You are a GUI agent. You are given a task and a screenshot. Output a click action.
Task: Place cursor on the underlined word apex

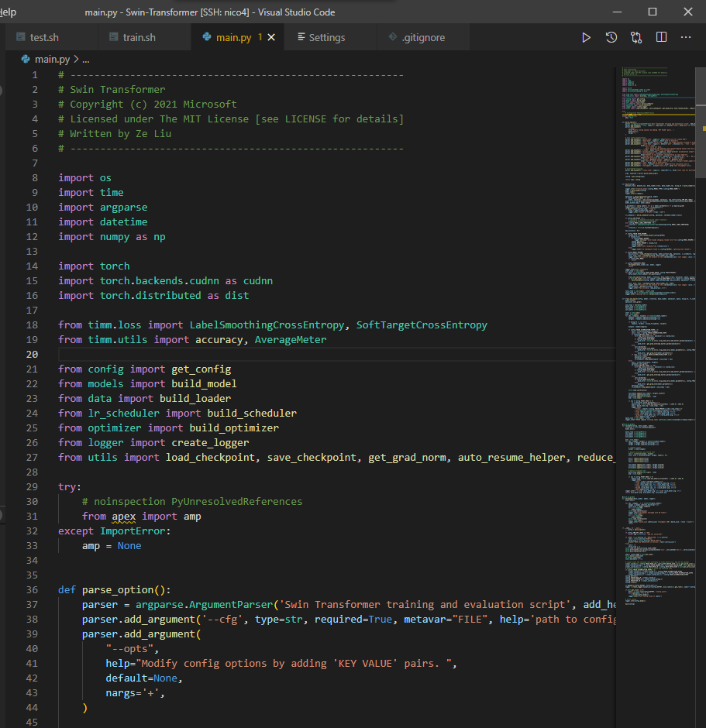[123, 516]
